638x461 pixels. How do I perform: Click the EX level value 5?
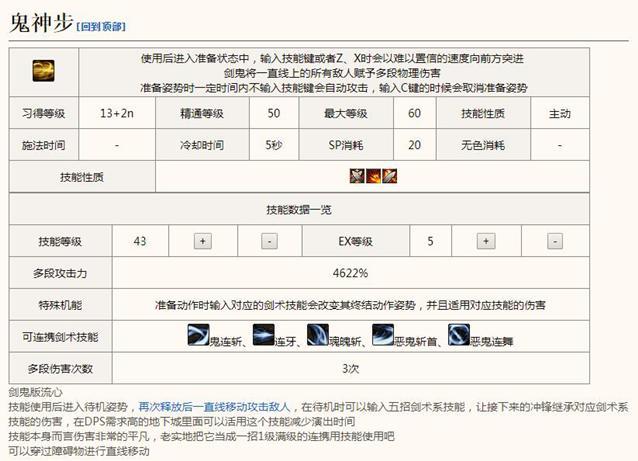(x=430, y=241)
